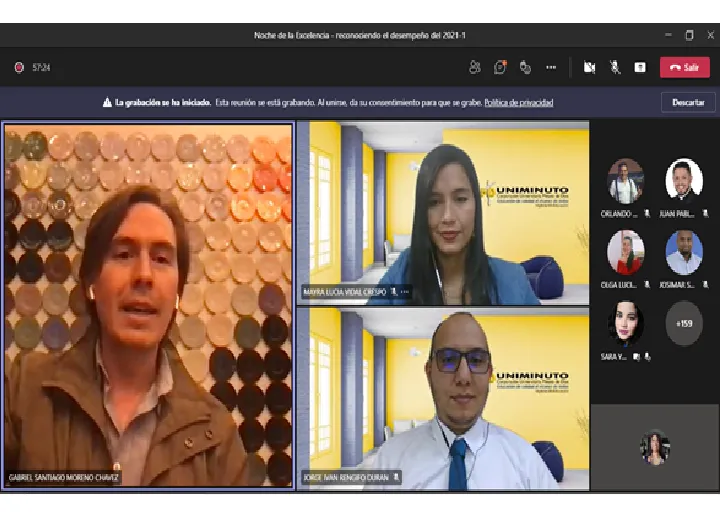Image resolution: width=720 pixels, height=528 pixels.
Task: Toggle the camera on or off
Action: pyautogui.click(x=590, y=67)
